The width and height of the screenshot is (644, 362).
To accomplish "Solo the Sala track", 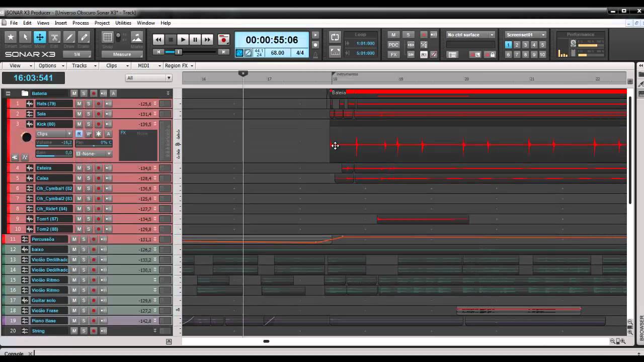I will point(89,114).
